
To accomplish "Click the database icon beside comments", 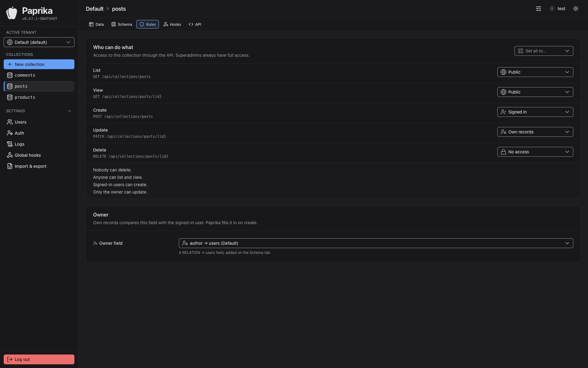I will [10, 75].
